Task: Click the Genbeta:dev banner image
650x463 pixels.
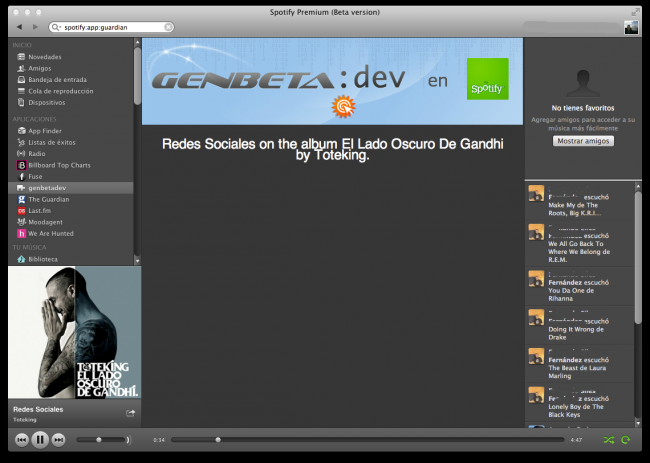Action: [332, 81]
